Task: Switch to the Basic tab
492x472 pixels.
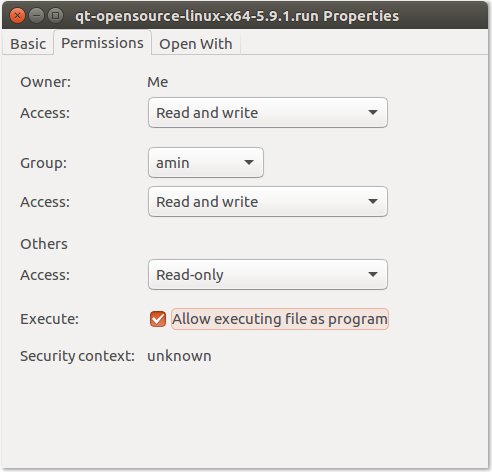Action: 28,44
